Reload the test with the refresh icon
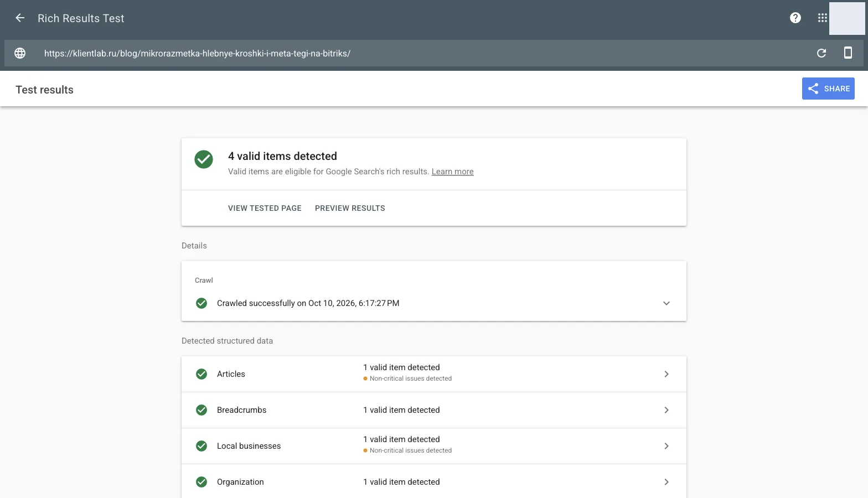Screen dimensions: 868x498 click(x=821, y=53)
